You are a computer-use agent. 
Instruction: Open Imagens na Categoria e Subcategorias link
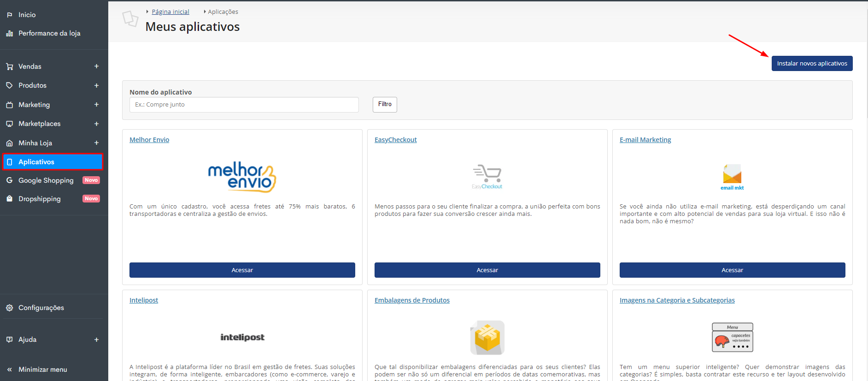click(677, 300)
